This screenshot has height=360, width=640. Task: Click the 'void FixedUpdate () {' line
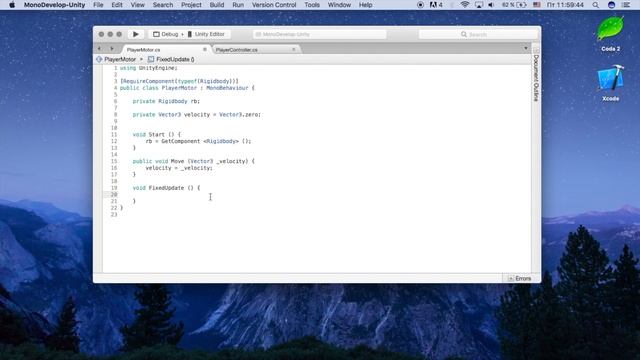[x=167, y=188]
